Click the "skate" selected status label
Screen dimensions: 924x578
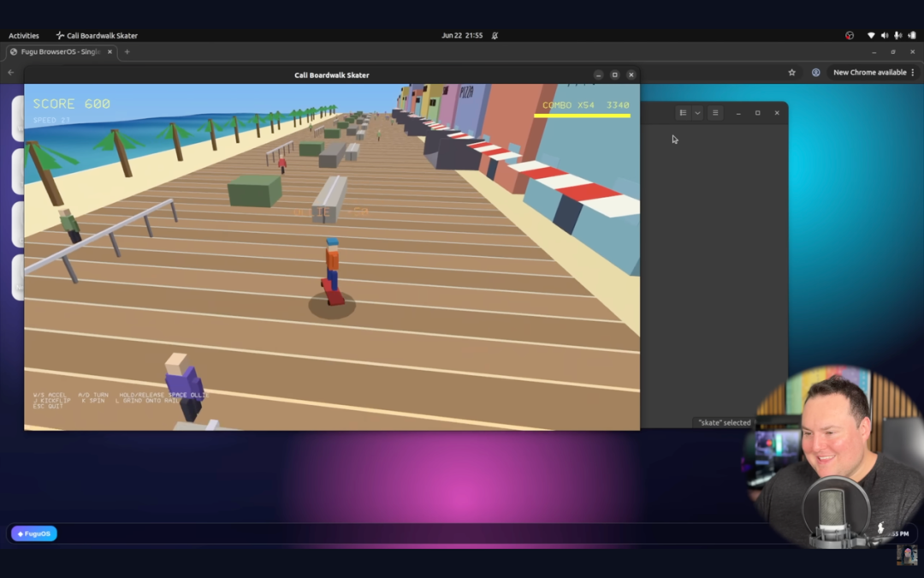(725, 423)
